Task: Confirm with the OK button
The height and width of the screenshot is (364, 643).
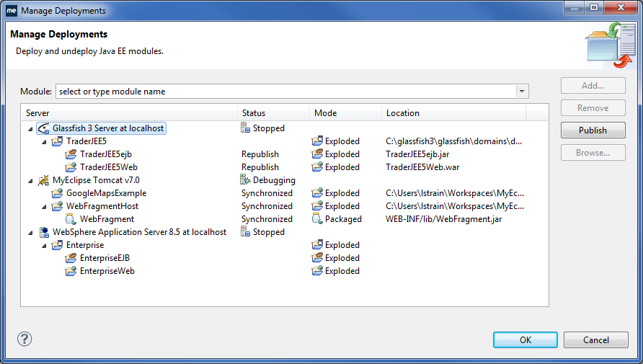Action: pos(525,339)
